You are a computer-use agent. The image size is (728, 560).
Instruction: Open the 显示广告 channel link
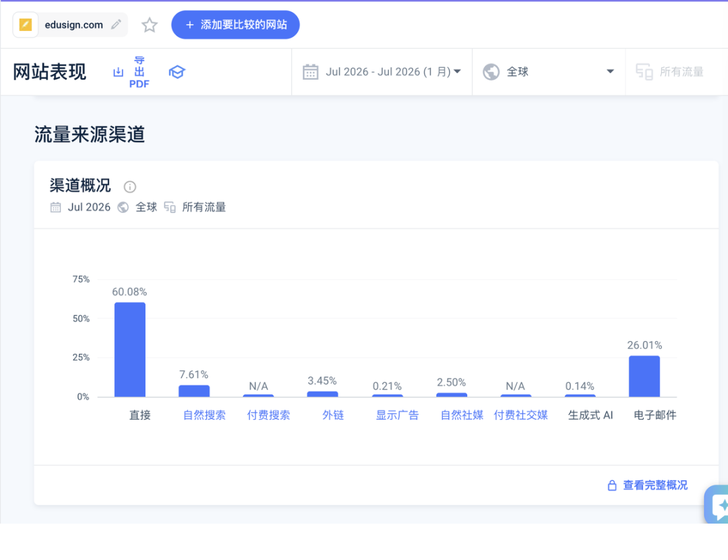point(398,415)
